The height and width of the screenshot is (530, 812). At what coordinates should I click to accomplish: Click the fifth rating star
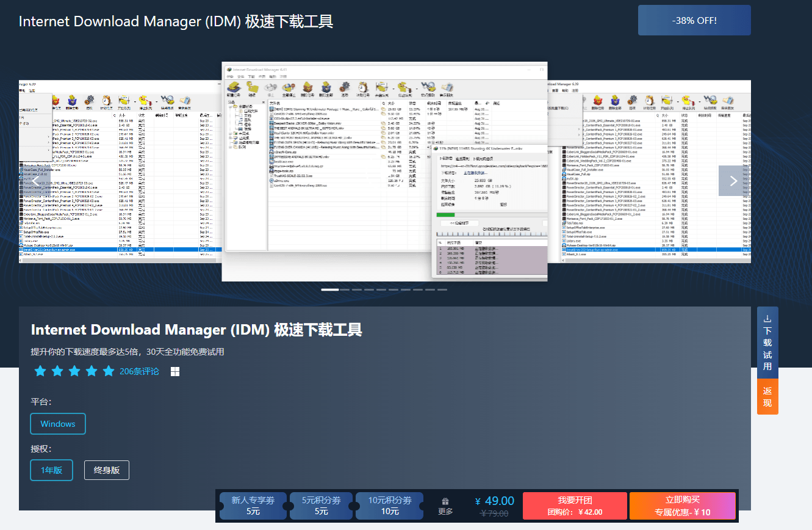coord(109,371)
